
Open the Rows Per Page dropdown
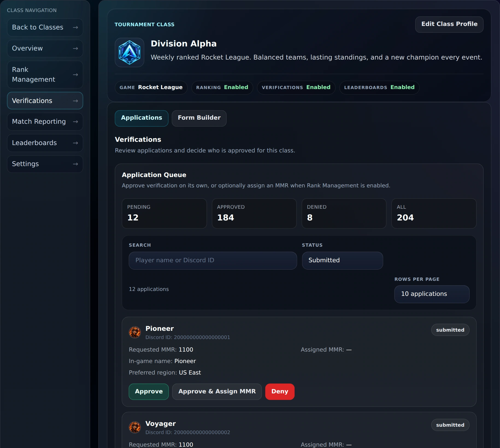tap(432, 294)
